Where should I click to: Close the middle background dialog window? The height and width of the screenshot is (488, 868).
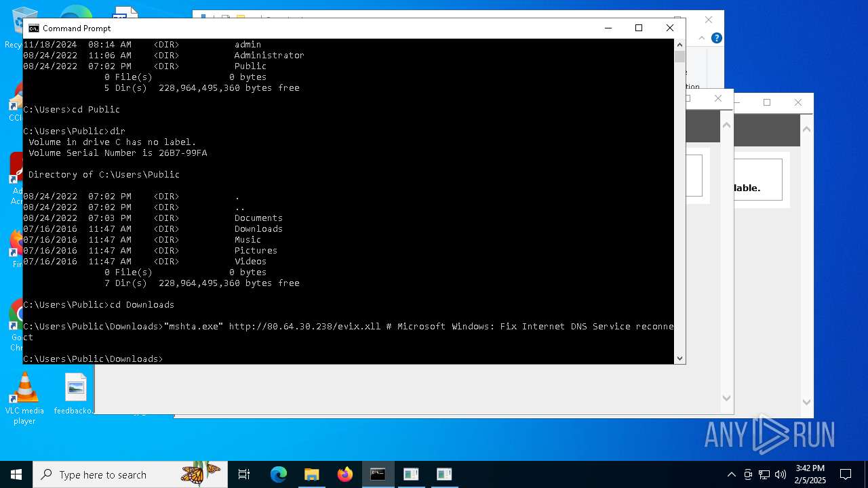pyautogui.click(x=718, y=98)
